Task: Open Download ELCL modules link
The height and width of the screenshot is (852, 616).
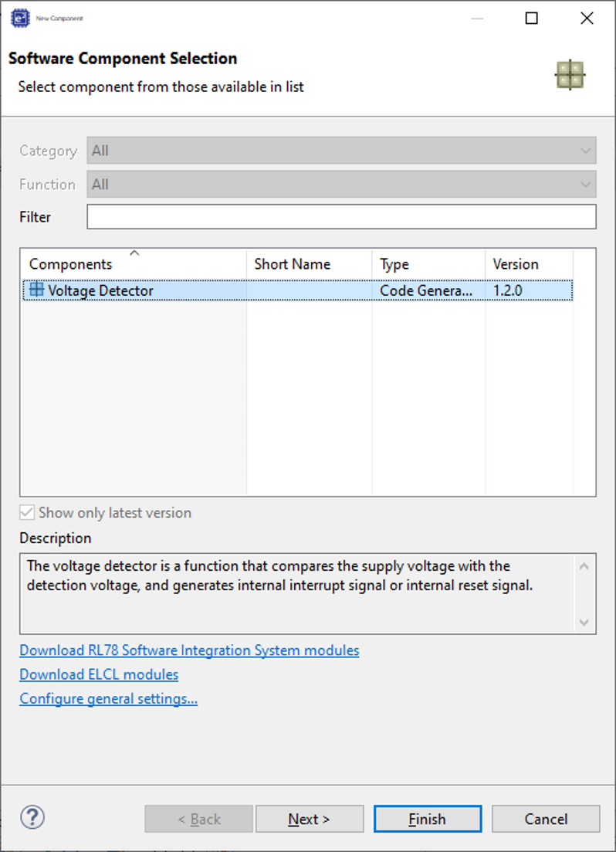Action: tap(99, 674)
